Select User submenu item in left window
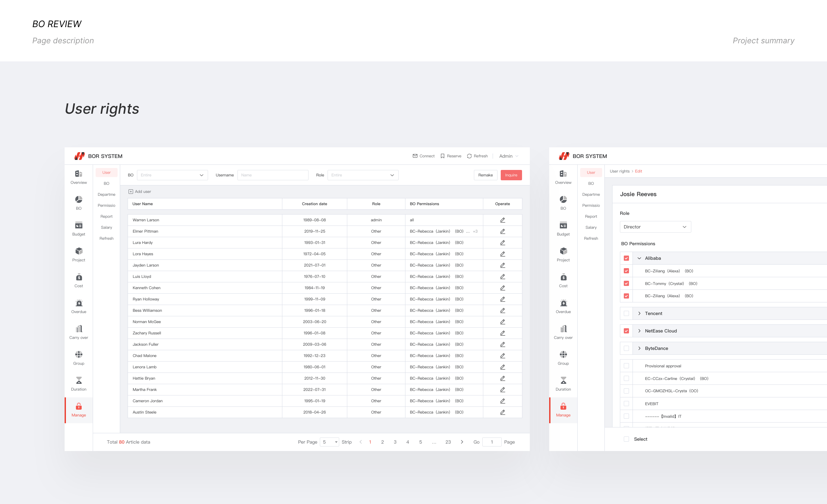The height and width of the screenshot is (504, 827). point(106,173)
